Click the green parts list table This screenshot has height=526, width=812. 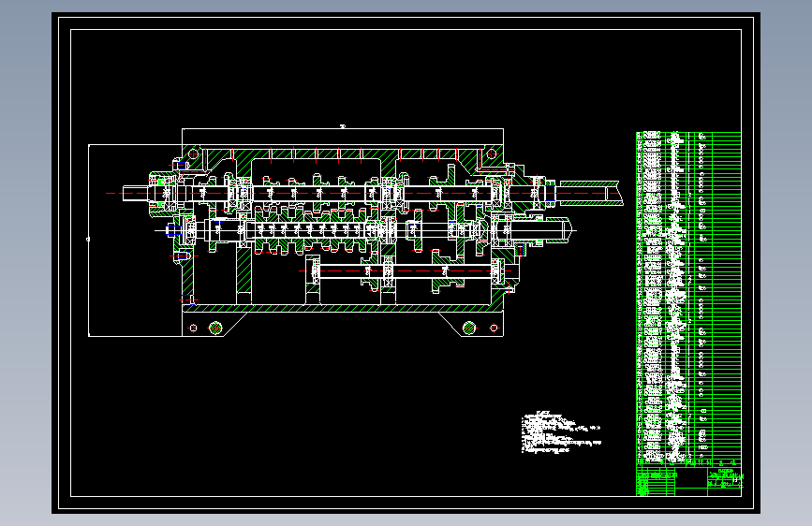(688, 299)
